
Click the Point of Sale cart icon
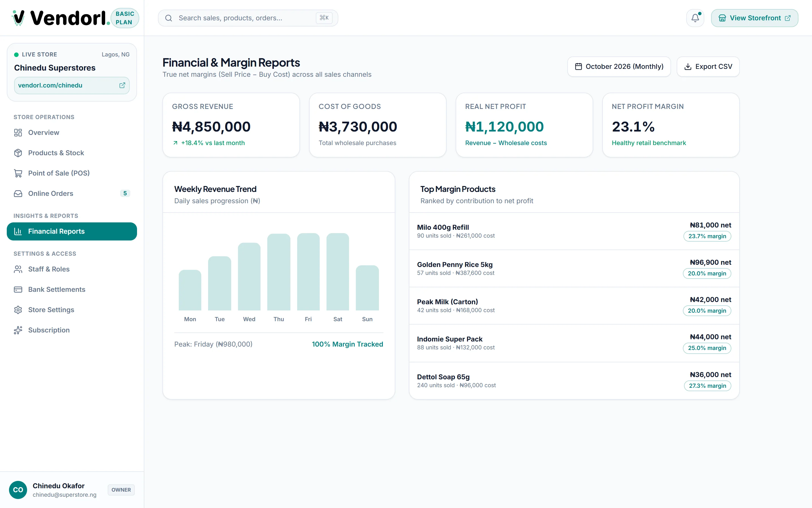18,173
